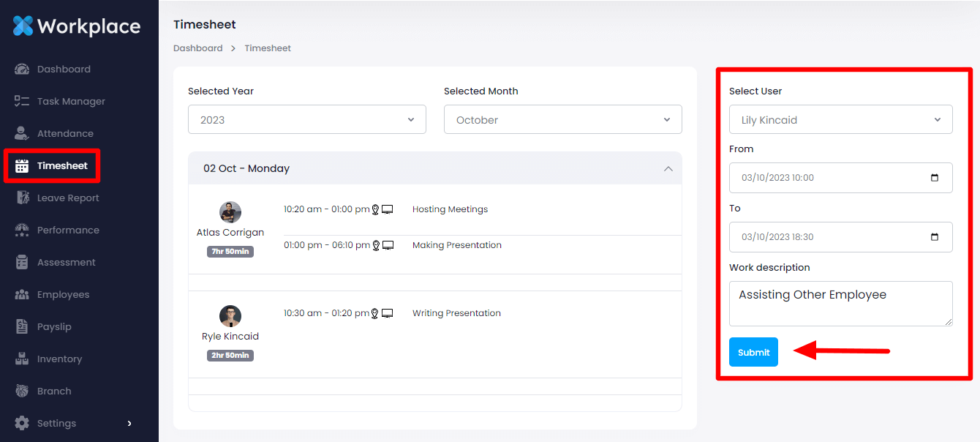Click the Leave Report icon in sidebar
The height and width of the screenshot is (442, 980).
(x=22, y=198)
